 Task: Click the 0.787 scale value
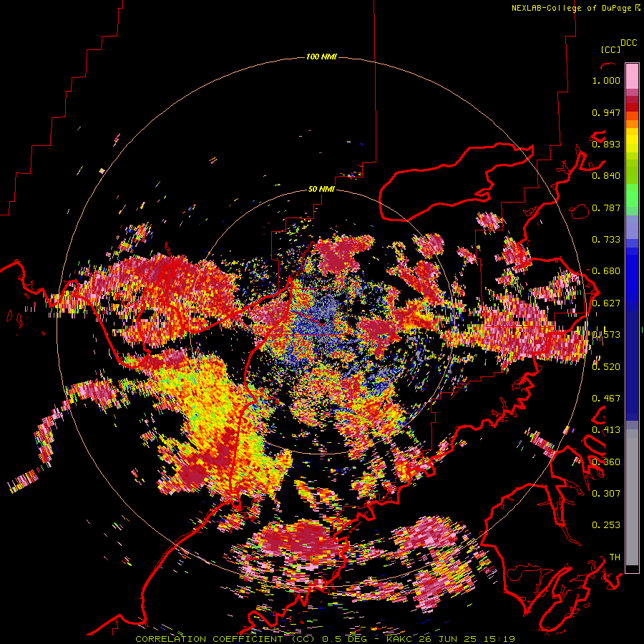click(x=606, y=208)
